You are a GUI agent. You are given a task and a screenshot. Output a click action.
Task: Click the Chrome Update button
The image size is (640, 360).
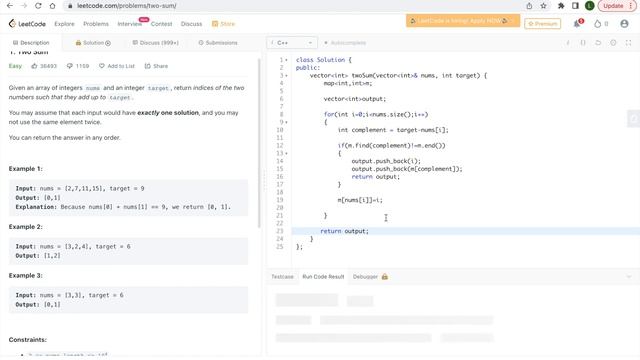pyautogui.click(x=617, y=6)
